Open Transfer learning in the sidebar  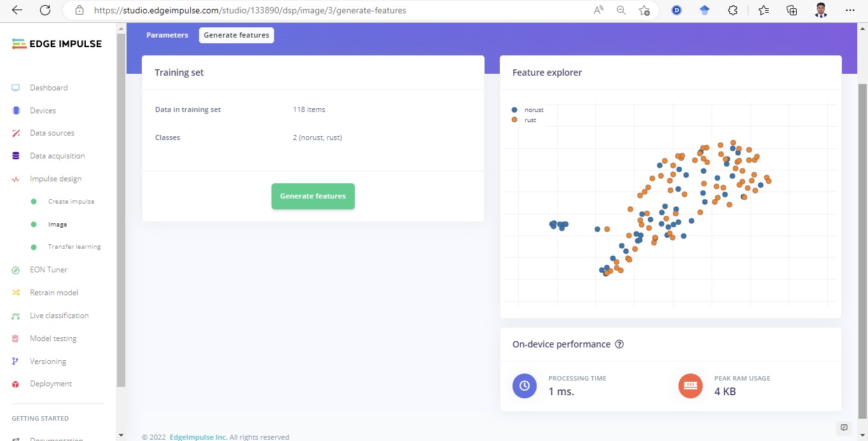[74, 247]
